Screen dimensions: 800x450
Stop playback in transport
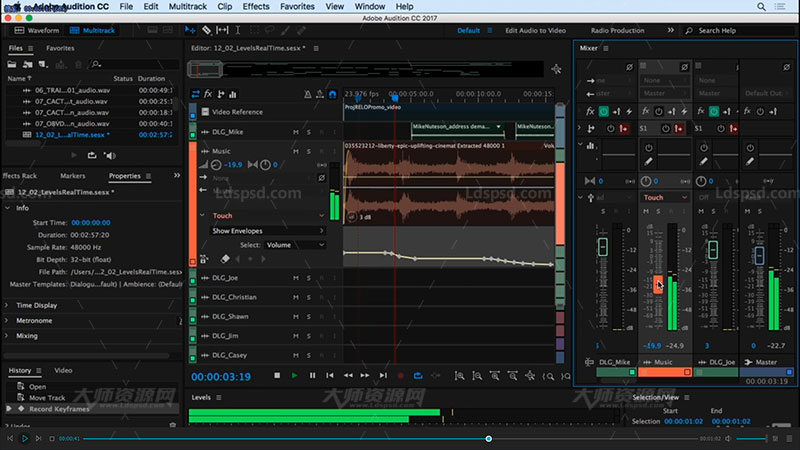[x=277, y=376]
